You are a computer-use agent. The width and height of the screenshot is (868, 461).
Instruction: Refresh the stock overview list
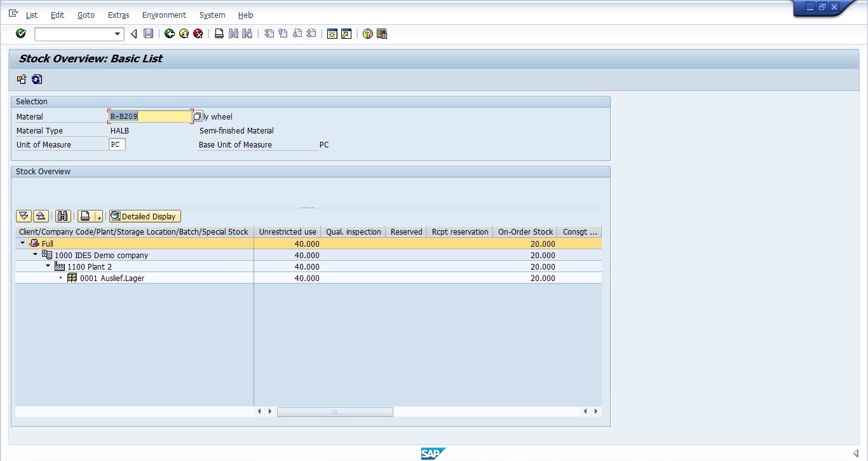(37, 79)
